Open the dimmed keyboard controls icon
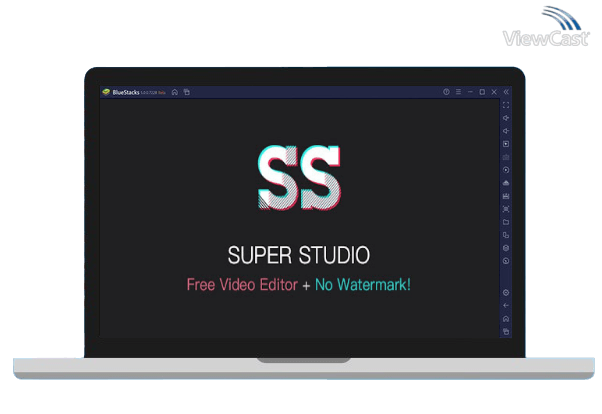The width and height of the screenshot is (602, 414). (x=506, y=157)
